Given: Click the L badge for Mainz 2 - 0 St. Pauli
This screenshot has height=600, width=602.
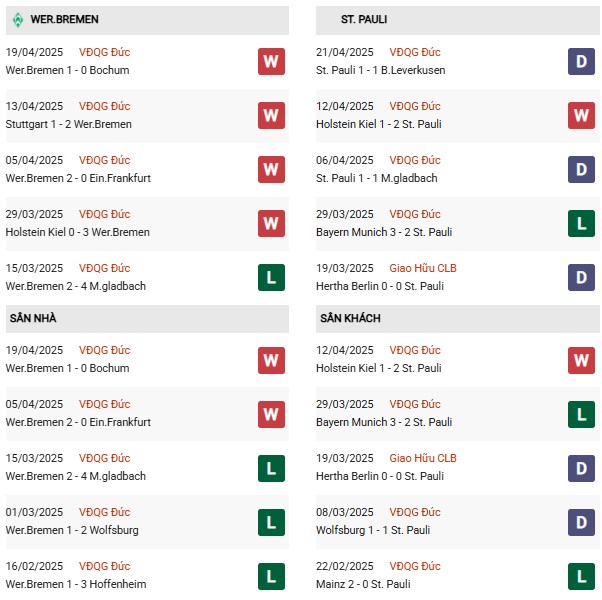Looking at the screenshot, I should pyautogui.click(x=581, y=575).
